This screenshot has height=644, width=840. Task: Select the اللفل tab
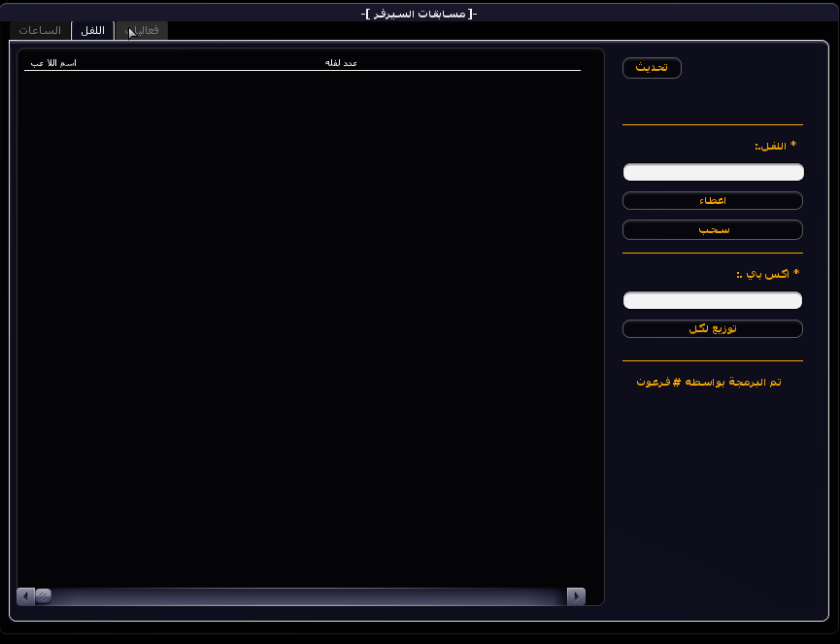[x=92, y=31]
